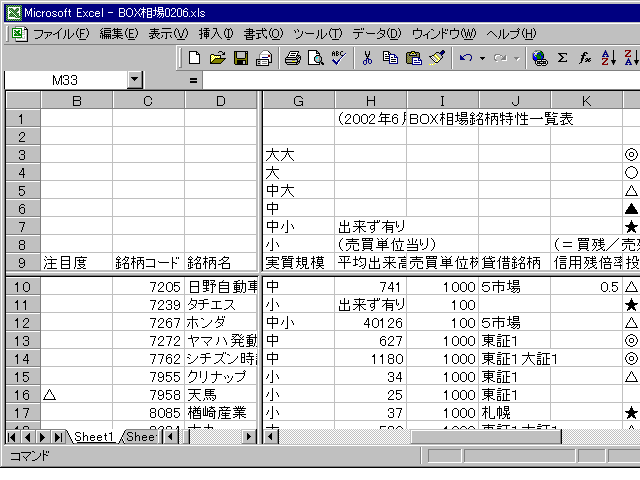Click the Edit Formula equals button
Screen dimensions: 640x480
pos(193,80)
